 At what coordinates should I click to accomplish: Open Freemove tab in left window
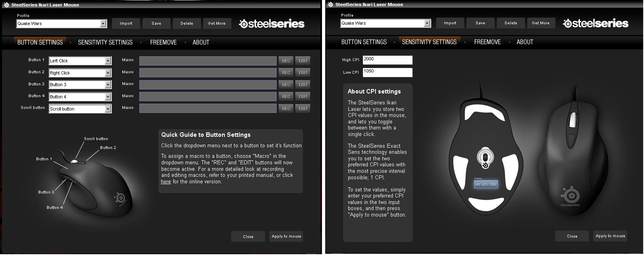pos(163,42)
